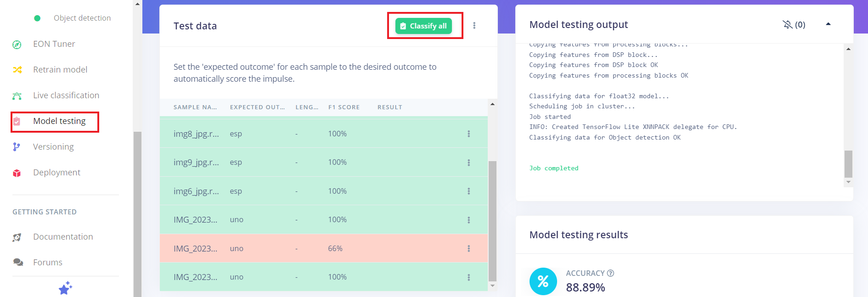Image resolution: width=868 pixels, height=297 pixels.
Task: Select the img9_jpg sample row
Action: (323, 163)
